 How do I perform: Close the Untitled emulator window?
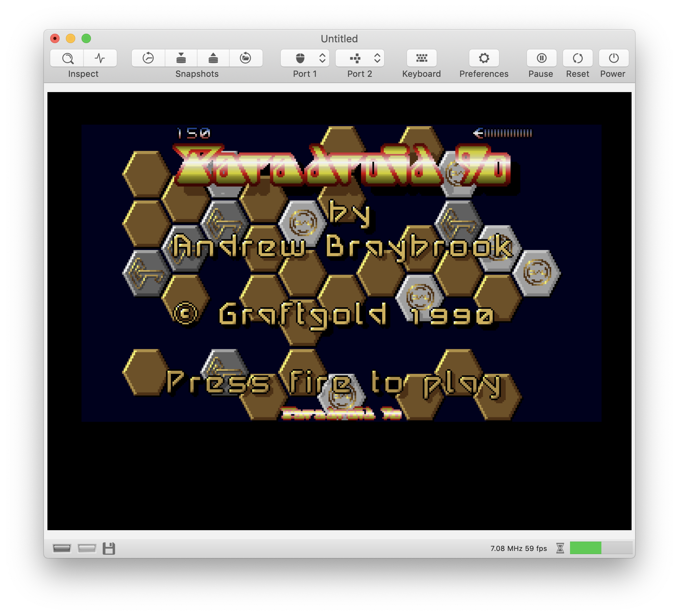click(55, 38)
